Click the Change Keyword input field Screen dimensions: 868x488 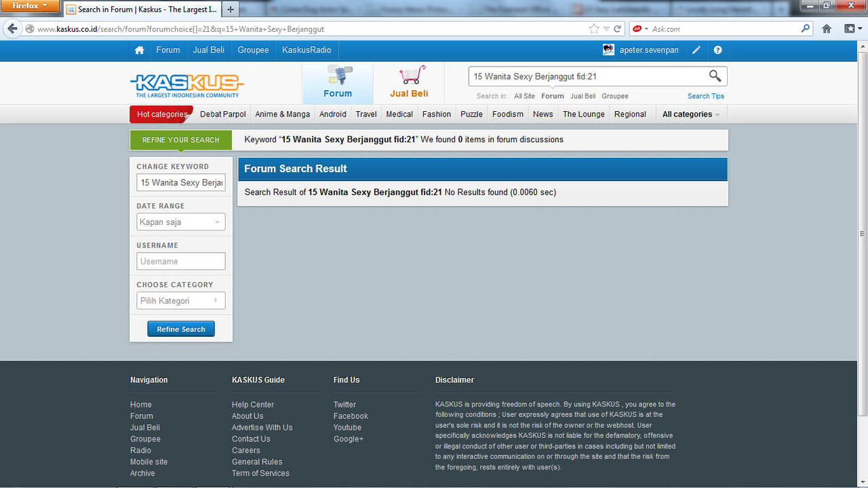point(180,183)
